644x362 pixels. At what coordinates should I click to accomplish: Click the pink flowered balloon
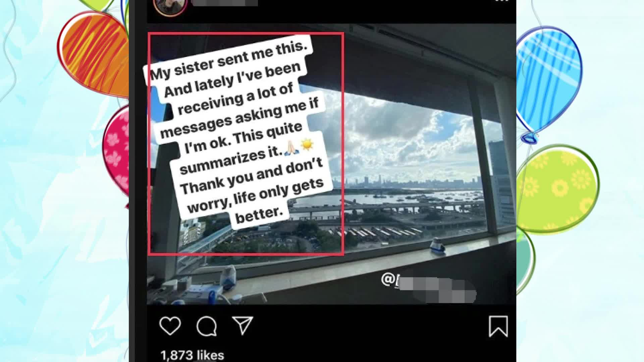click(x=116, y=151)
